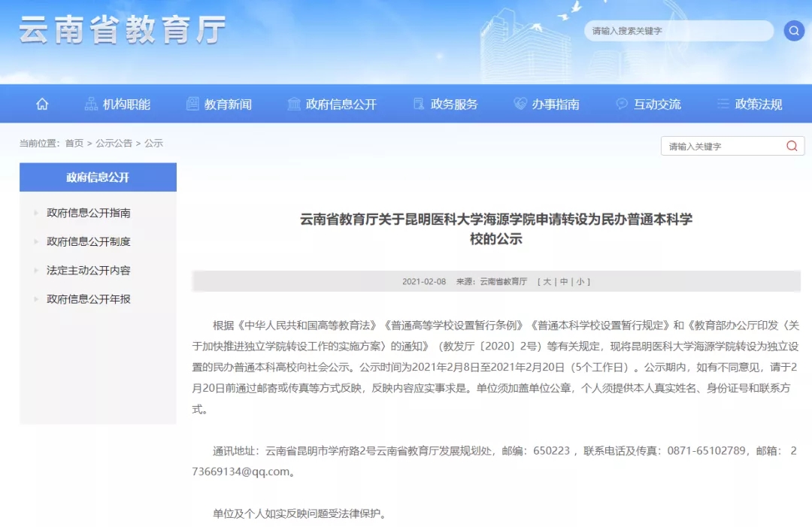This screenshot has height=527, width=812.
Task: Click the 政策法规 list icon
Action: coord(723,104)
